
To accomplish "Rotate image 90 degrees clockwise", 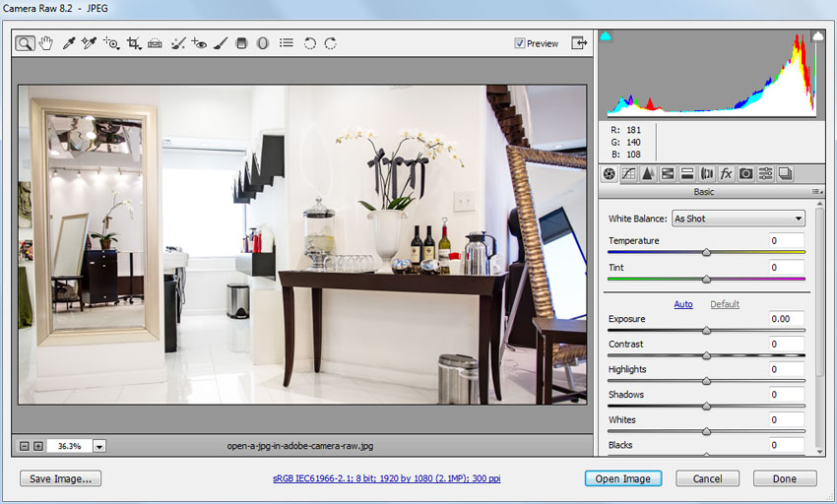I will pyautogui.click(x=331, y=43).
